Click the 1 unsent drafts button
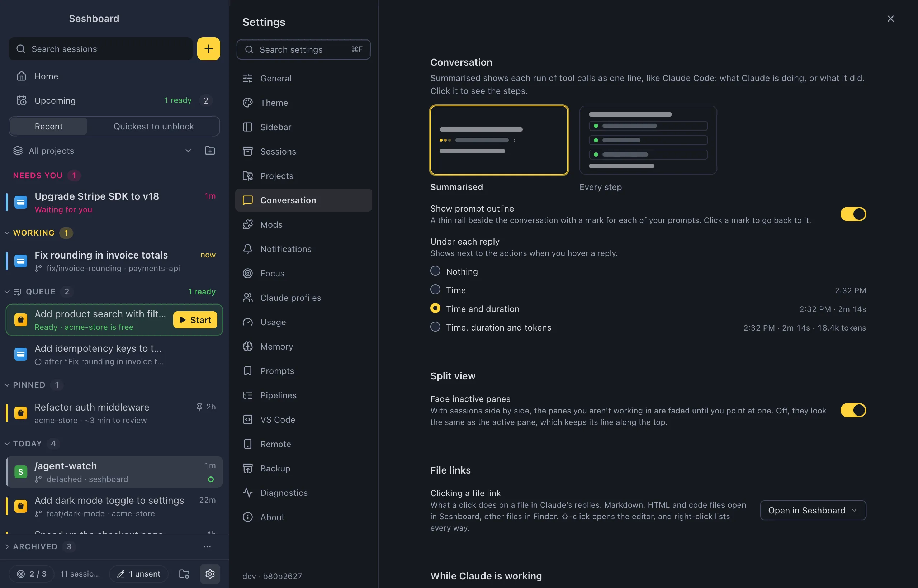The image size is (918, 588). coord(139,574)
